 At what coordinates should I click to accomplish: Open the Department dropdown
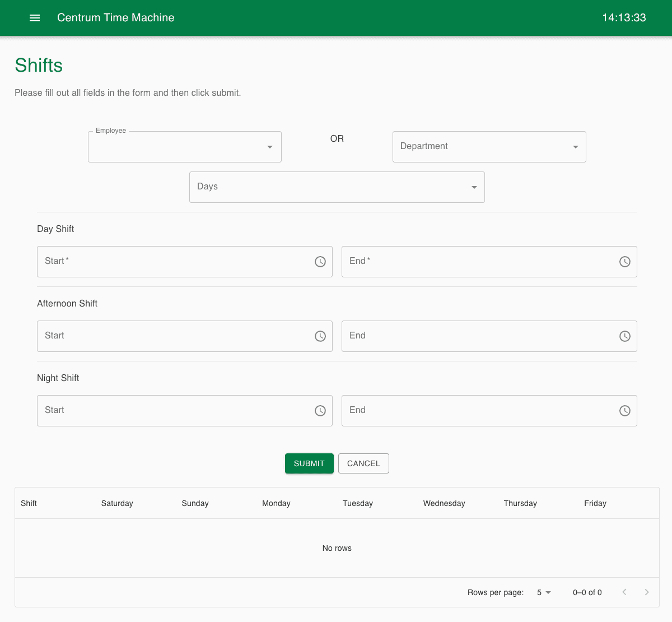click(489, 147)
